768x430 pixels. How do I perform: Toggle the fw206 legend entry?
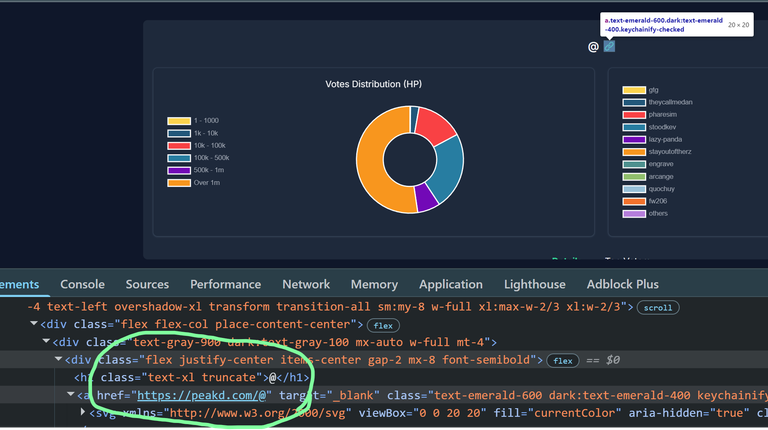click(x=645, y=201)
